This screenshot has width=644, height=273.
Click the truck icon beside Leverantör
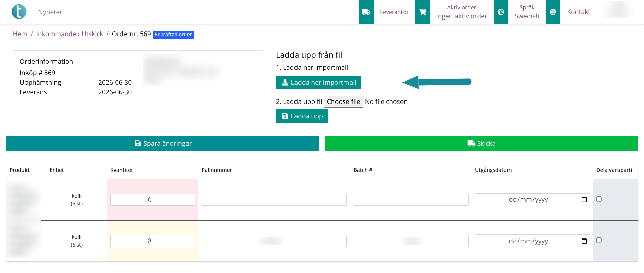[366, 12]
